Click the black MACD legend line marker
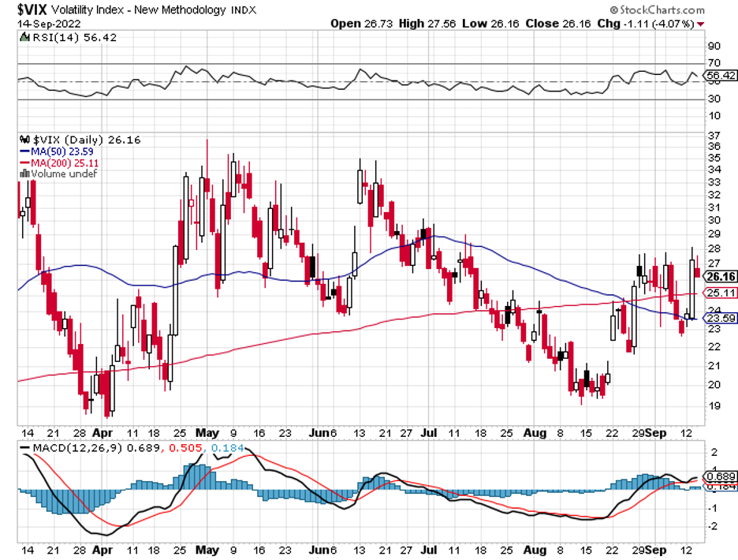This screenshot has height=560, width=738. click(x=25, y=447)
